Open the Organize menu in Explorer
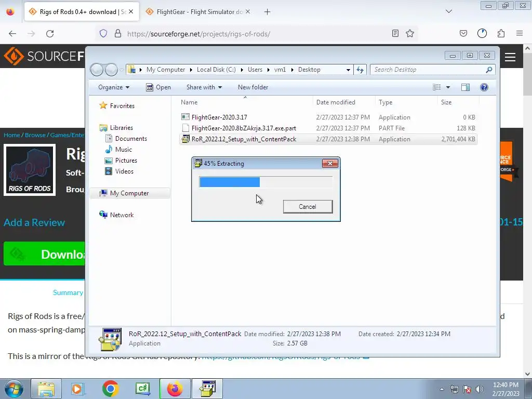The width and height of the screenshot is (532, 399). [x=114, y=87]
